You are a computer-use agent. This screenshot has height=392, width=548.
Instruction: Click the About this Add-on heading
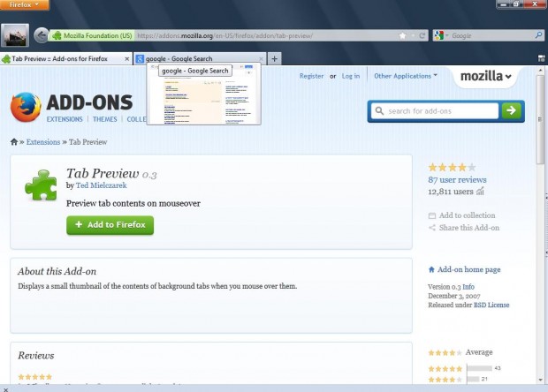[x=57, y=271]
